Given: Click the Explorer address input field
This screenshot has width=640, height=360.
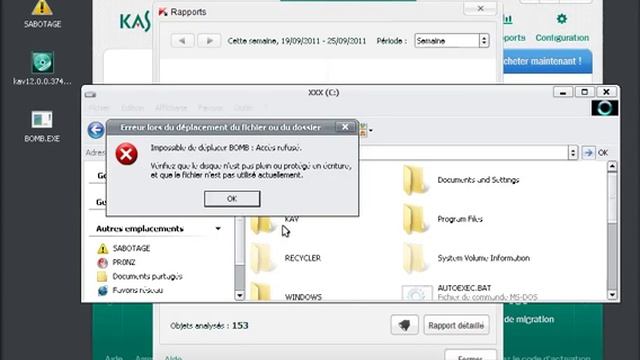Looking at the screenshot, I should pyautogui.click(x=463, y=153).
